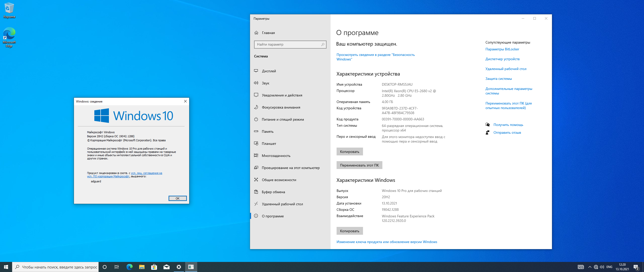
Task: Click the Projecting to this PC icon
Action: tap(256, 168)
